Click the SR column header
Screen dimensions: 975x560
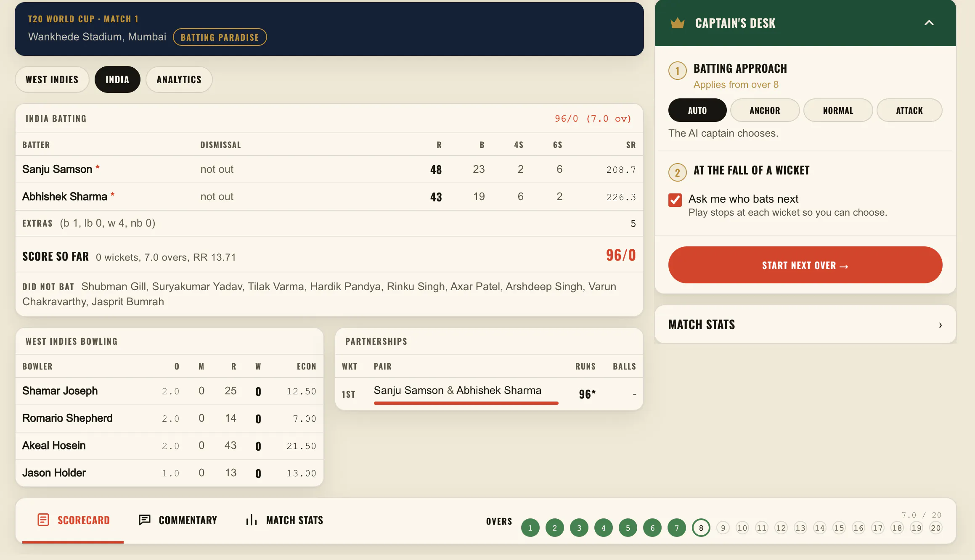point(631,145)
